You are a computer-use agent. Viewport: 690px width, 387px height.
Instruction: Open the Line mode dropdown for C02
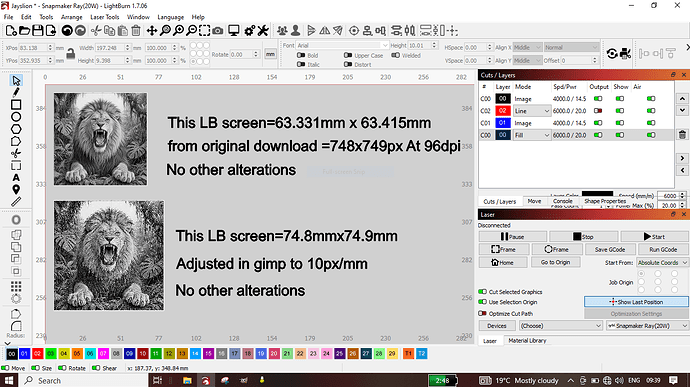(x=532, y=111)
